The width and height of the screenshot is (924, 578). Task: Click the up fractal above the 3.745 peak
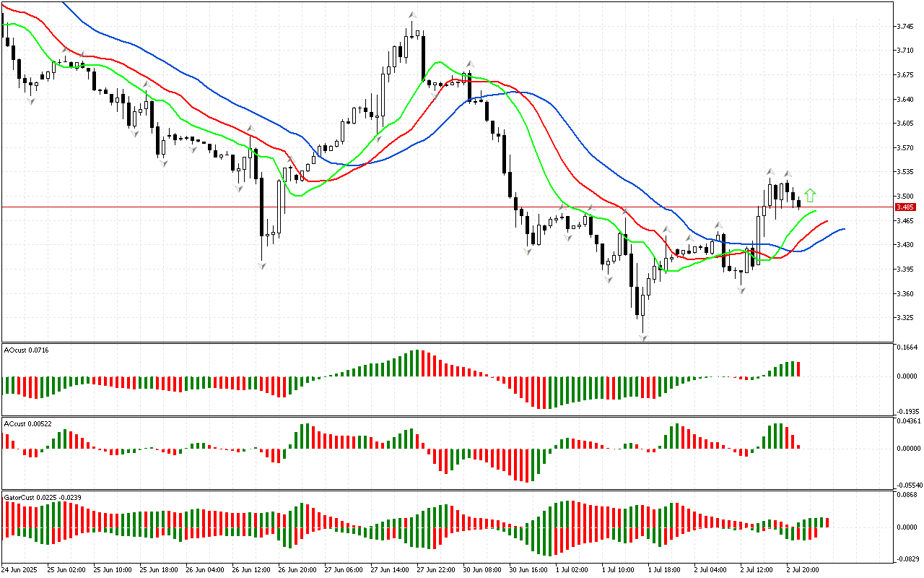pyautogui.click(x=412, y=14)
